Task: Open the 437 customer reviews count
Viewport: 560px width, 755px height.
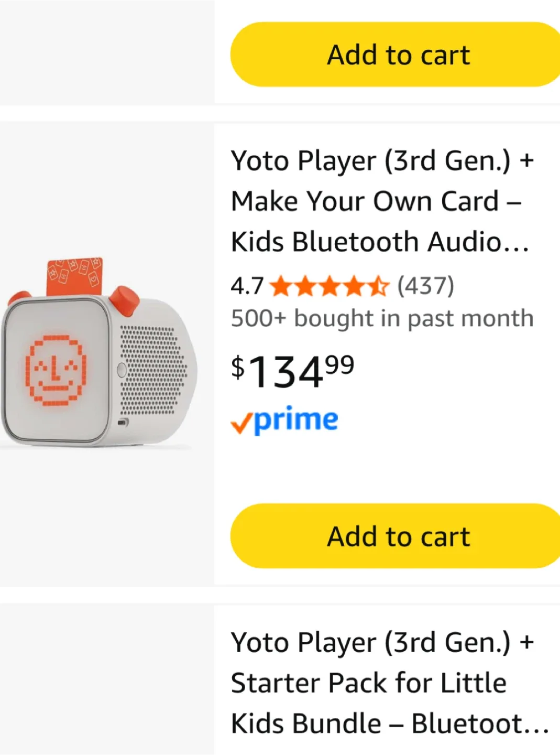Action: 425,286
